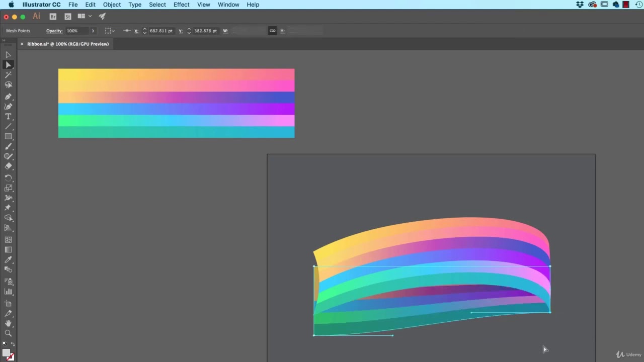
Task: Select the Direct Selection tool
Action: click(8, 65)
